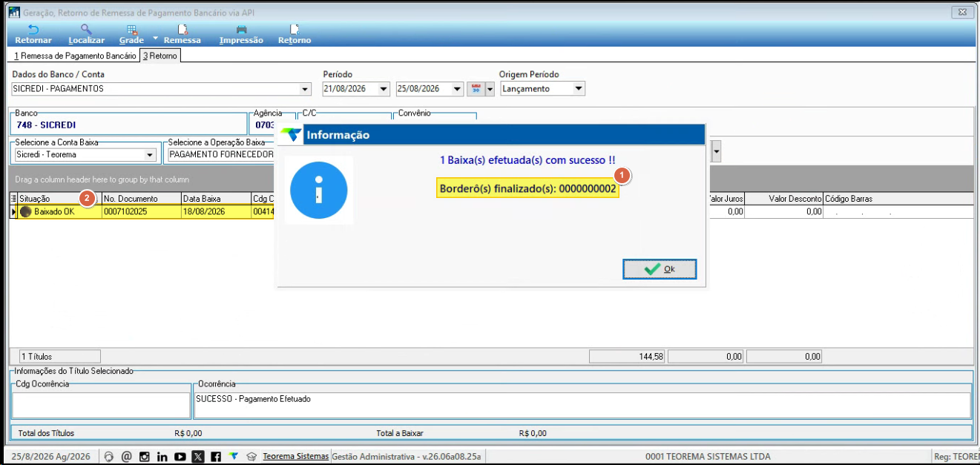Open the LinkedIn icon in status bar
The height and width of the screenshot is (465, 980).
click(162, 457)
